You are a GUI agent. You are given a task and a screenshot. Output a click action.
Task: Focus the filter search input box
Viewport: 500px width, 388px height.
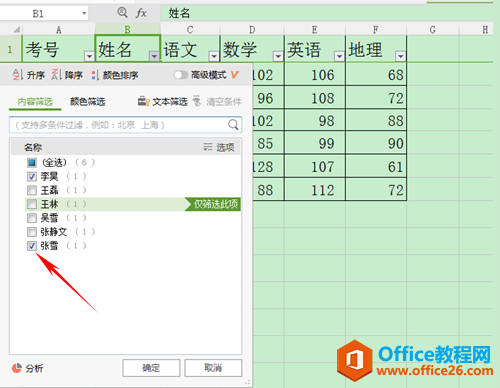point(125,125)
